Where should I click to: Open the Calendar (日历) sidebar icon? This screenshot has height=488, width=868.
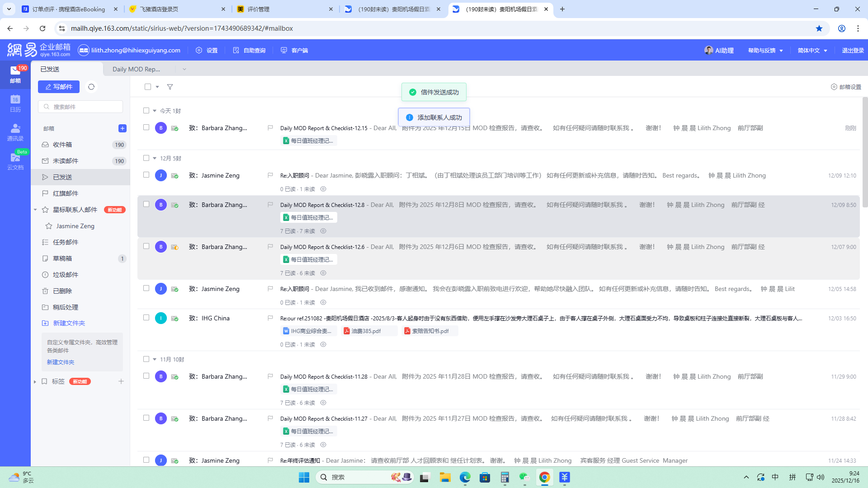(x=15, y=103)
